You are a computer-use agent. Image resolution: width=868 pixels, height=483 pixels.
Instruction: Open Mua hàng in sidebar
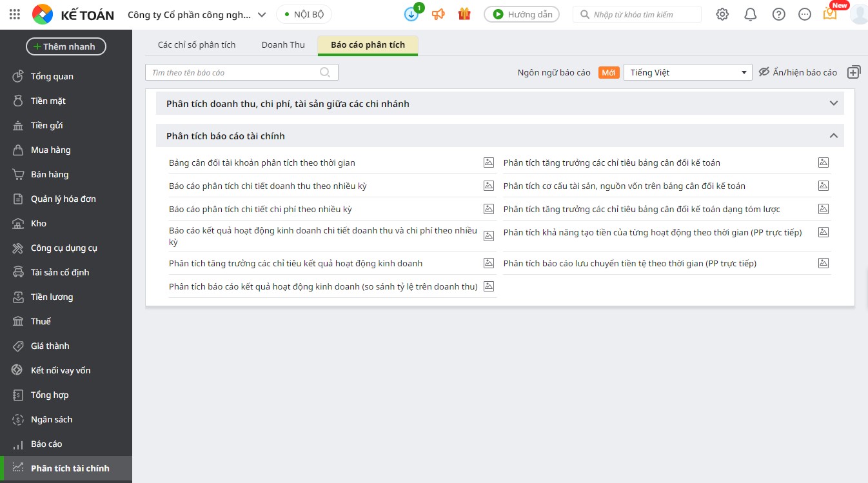pyautogui.click(x=66, y=150)
